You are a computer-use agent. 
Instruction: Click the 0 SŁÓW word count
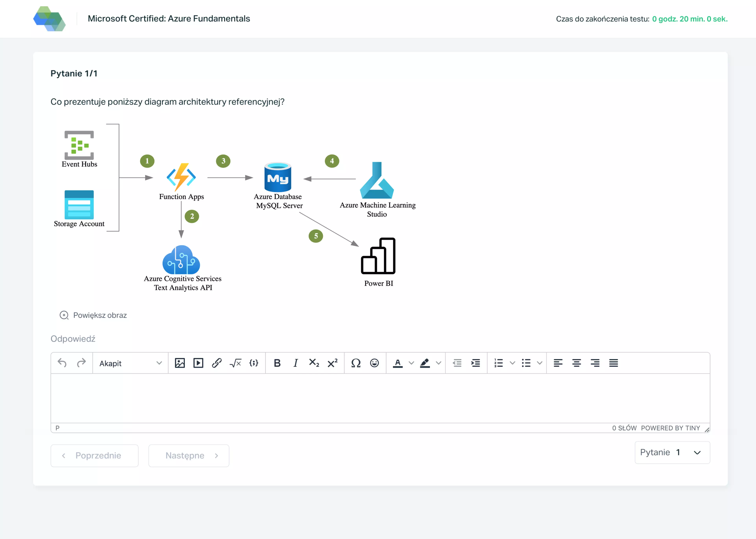tap(624, 428)
